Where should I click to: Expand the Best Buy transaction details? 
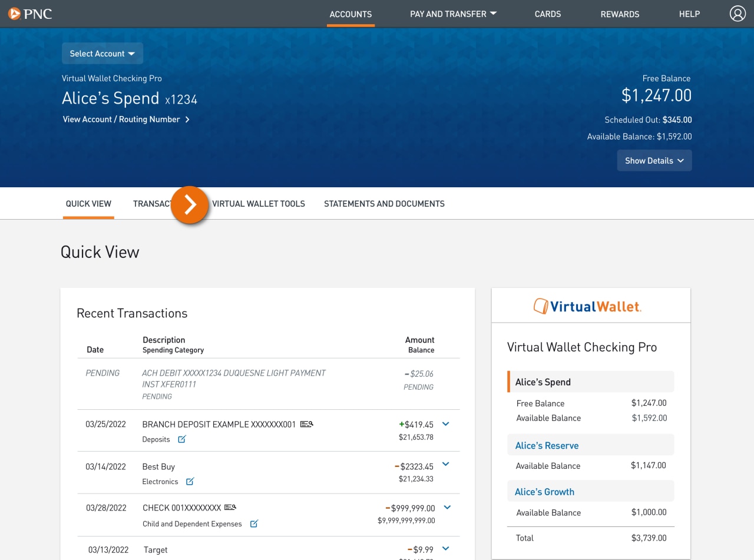coord(445,464)
